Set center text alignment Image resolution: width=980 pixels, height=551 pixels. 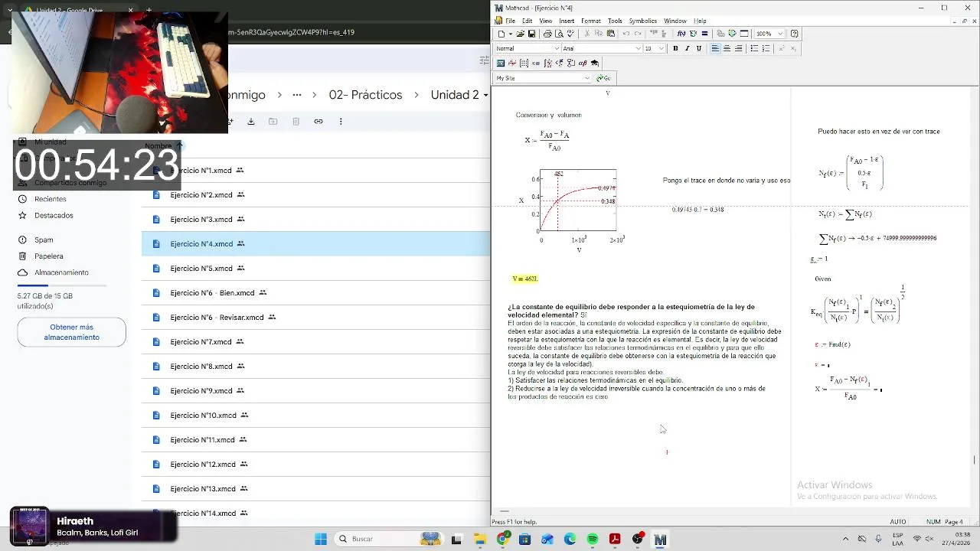(727, 48)
